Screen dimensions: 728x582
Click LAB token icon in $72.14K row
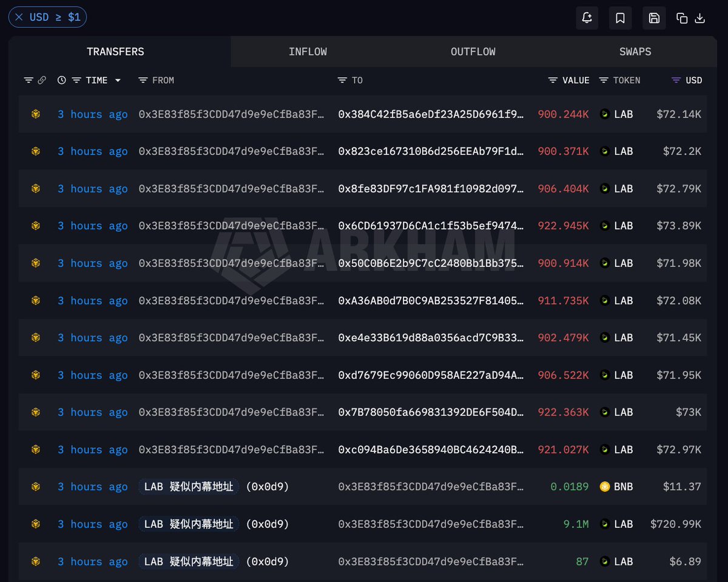(x=604, y=113)
